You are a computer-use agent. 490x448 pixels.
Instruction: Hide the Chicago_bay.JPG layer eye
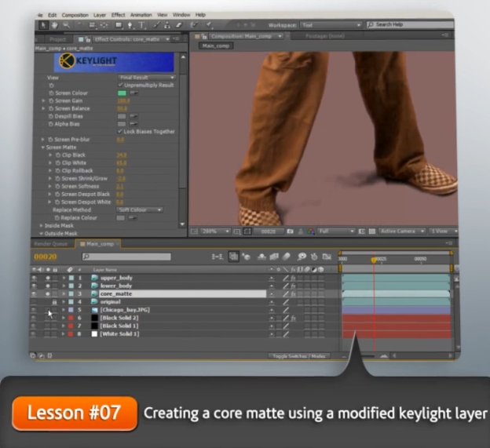coord(34,310)
